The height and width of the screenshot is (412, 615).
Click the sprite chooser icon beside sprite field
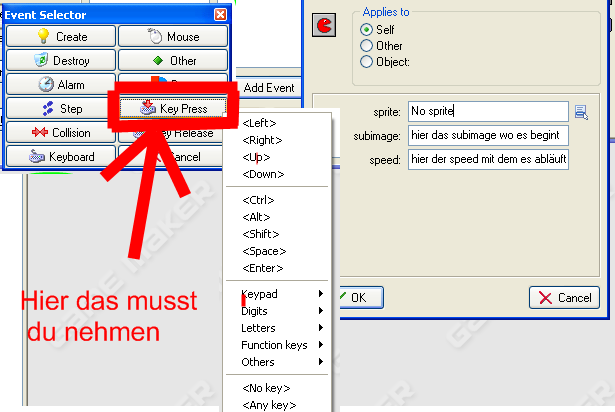tap(582, 112)
